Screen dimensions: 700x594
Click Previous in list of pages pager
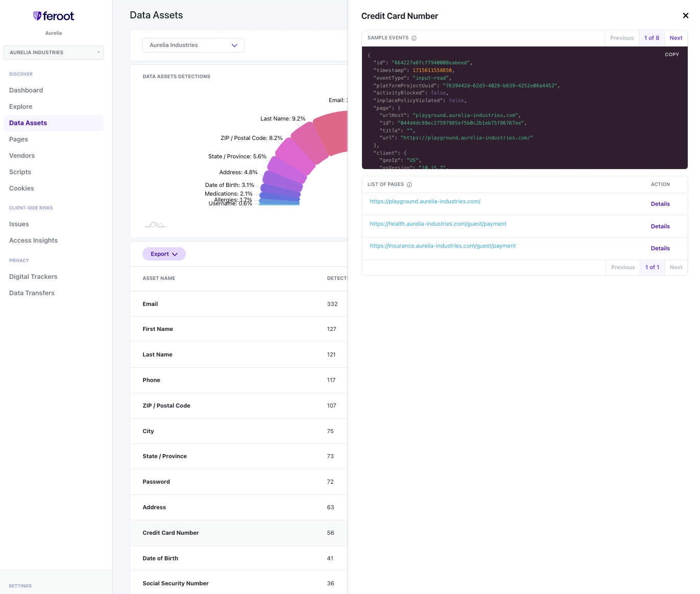coord(623,267)
